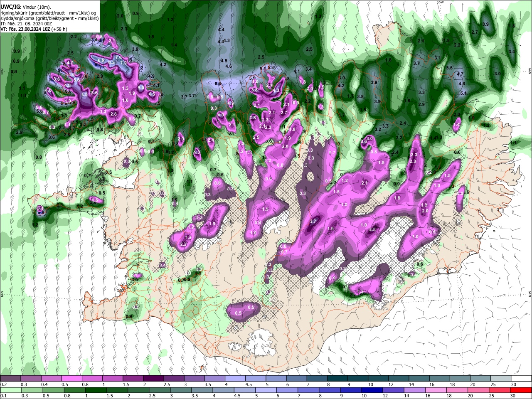Select the light lavender 4–4.5 swatch in upper legend
Image resolution: width=532 pixels, height=399 pixels.
pos(235,379)
